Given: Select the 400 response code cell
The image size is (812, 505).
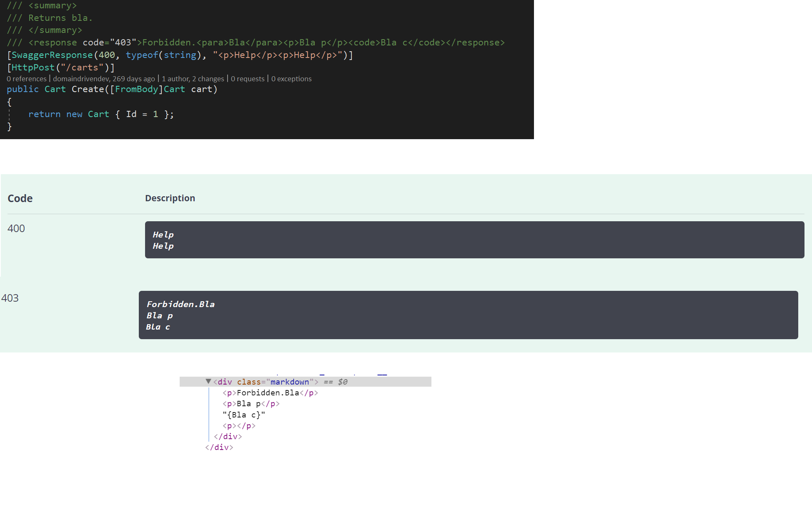Looking at the screenshot, I should pos(16,228).
